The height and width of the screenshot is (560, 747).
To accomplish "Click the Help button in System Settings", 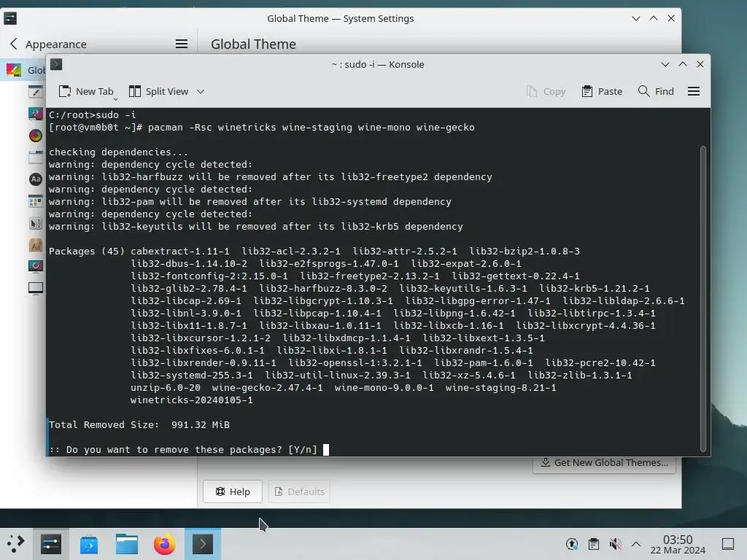I will [x=233, y=491].
